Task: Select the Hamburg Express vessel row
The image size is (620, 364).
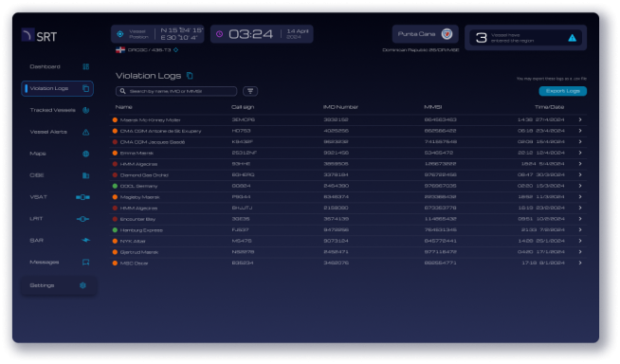Action: (x=348, y=230)
